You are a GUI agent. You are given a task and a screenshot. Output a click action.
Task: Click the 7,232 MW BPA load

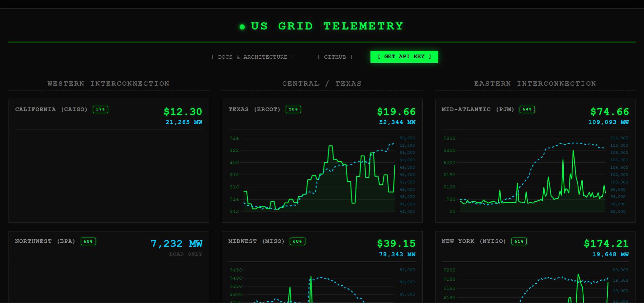177,243
